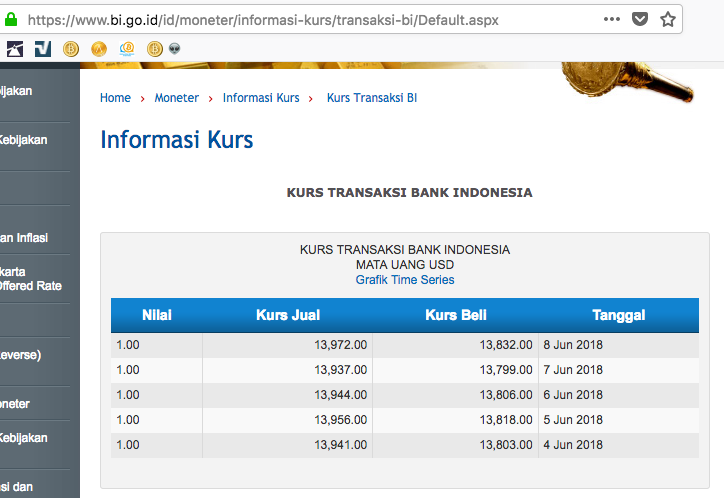Open Bitcoin bookmark beside the V icon

click(x=71, y=48)
